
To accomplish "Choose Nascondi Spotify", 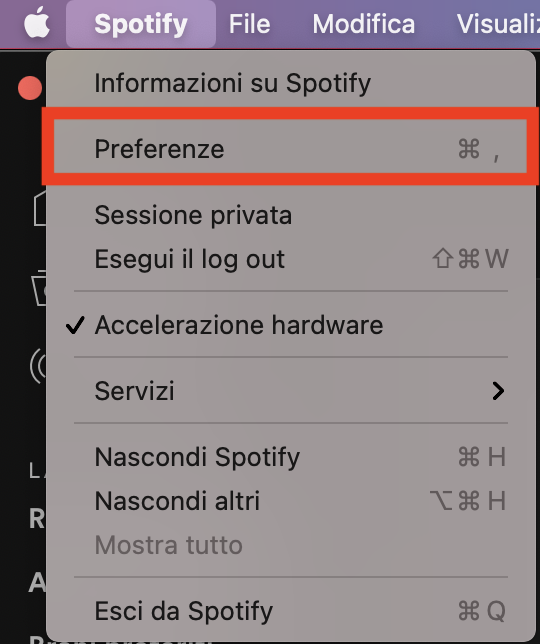I will point(291,457).
